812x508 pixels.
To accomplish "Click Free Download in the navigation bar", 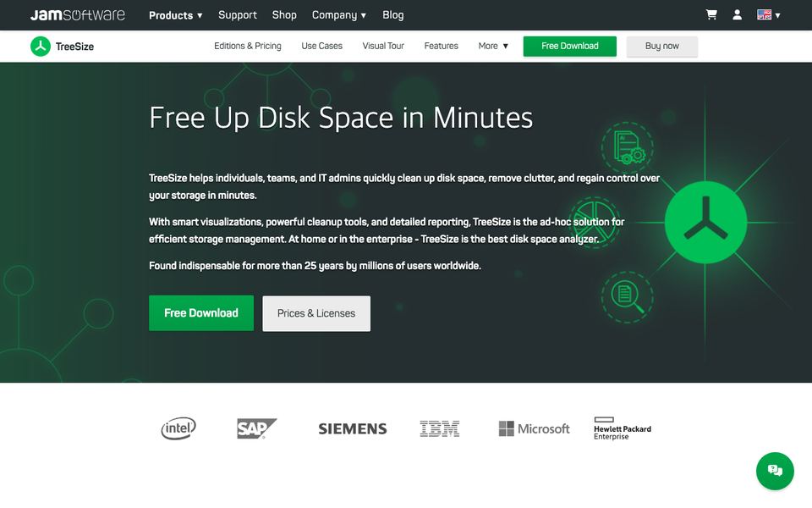I will 569,46.
